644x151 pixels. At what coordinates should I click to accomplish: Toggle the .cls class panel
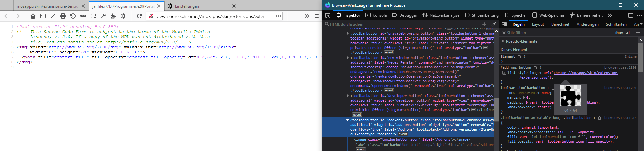tap(629, 33)
